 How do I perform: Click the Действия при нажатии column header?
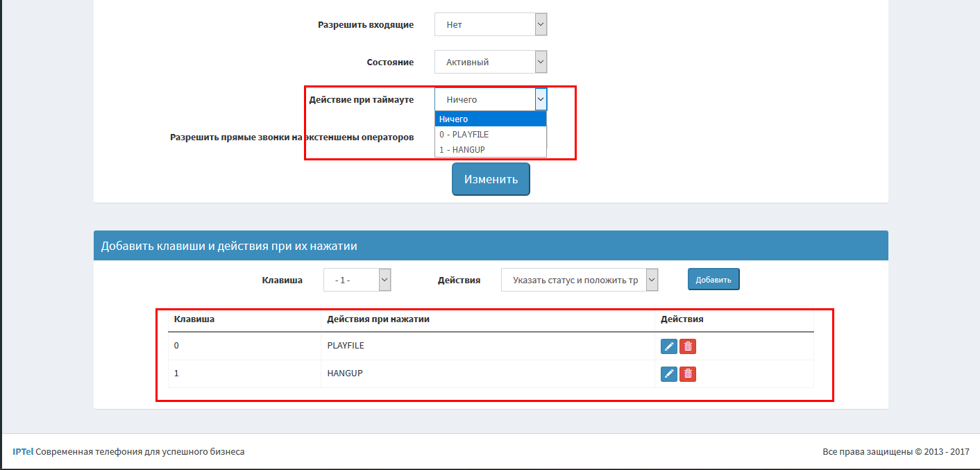click(x=378, y=319)
